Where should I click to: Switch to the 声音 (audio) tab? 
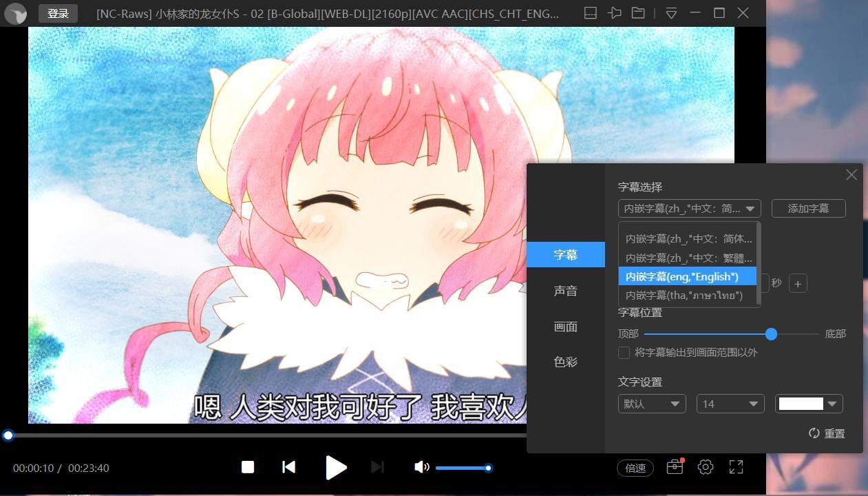tap(566, 291)
